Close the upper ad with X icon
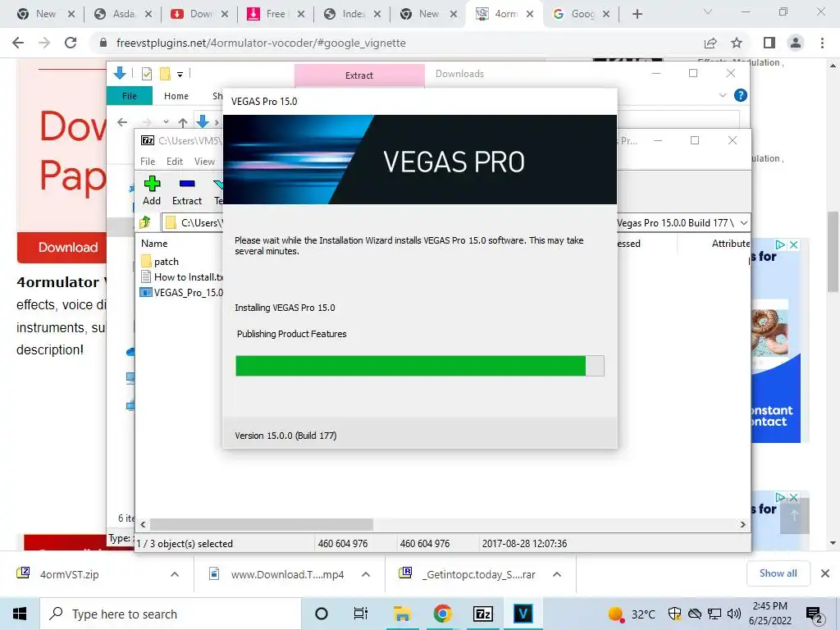 click(x=794, y=244)
